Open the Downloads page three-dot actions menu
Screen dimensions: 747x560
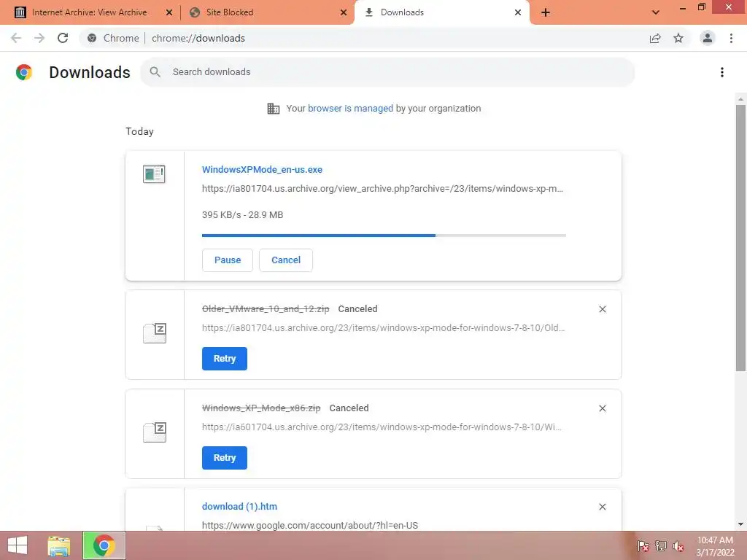[x=722, y=72]
